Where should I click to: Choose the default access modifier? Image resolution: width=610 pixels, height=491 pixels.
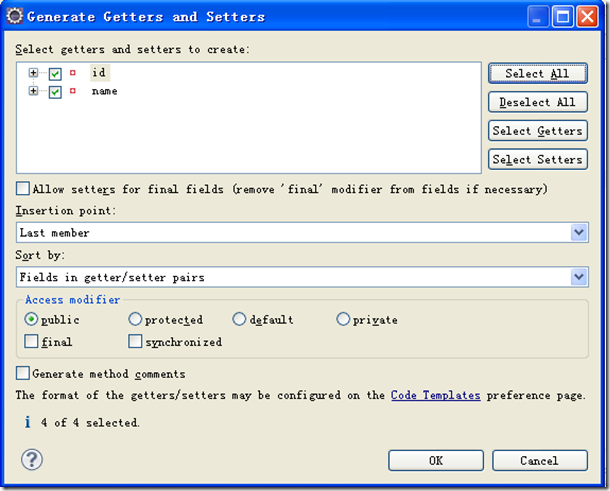click(239, 320)
